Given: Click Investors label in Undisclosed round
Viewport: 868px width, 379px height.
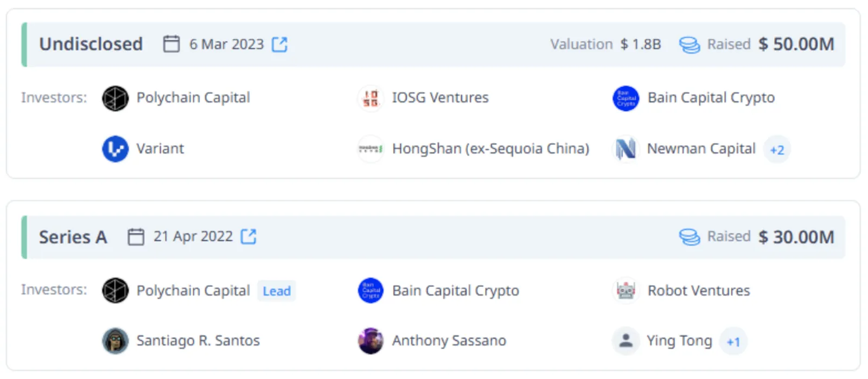Looking at the screenshot, I should click(x=54, y=98).
